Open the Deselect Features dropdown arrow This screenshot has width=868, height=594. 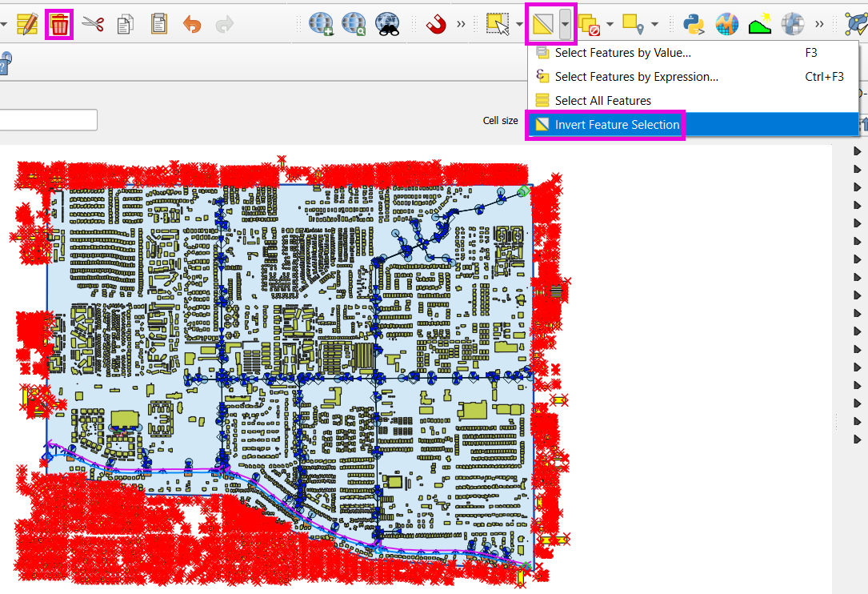coord(610,24)
